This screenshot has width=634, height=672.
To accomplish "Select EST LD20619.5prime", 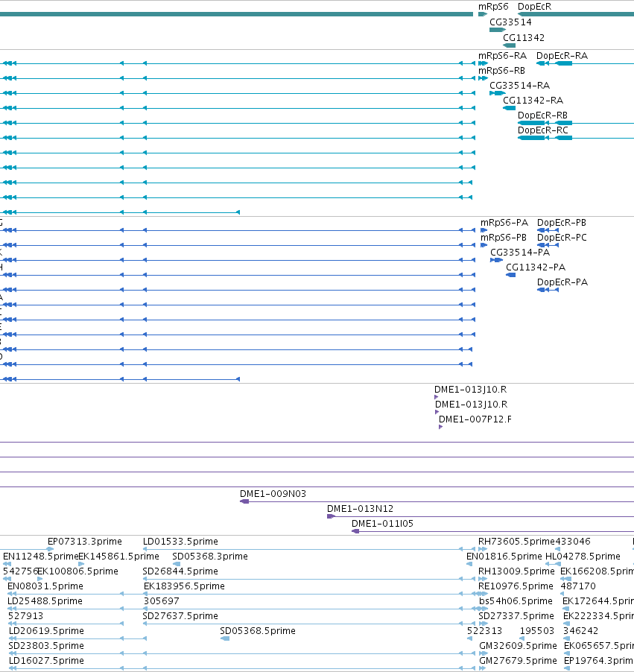I will 46,631.
